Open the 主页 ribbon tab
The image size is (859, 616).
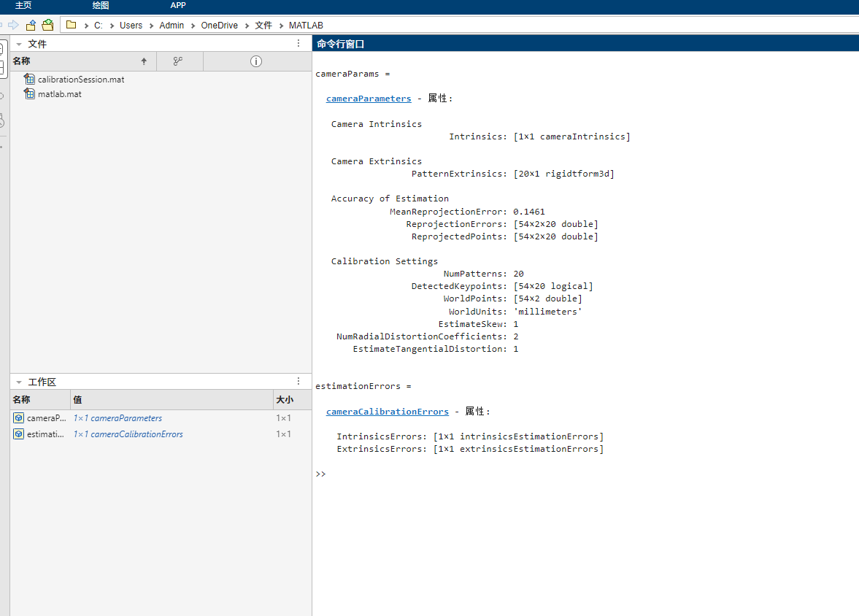pos(23,6)
